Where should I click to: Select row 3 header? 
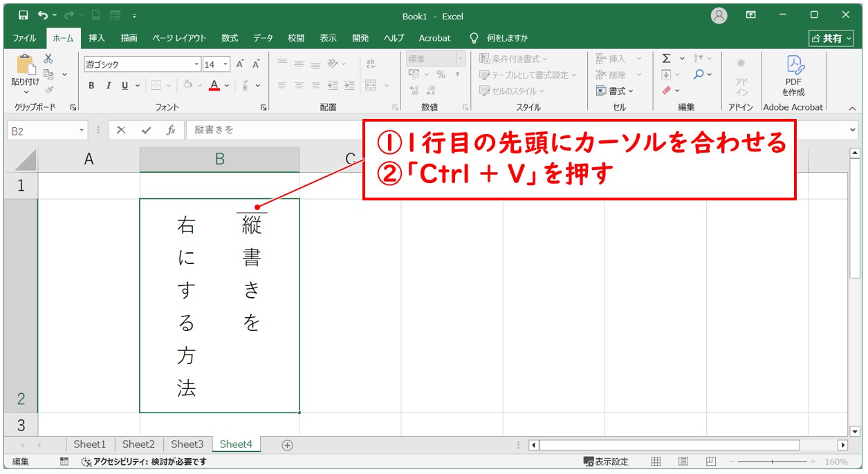point(21,424)
